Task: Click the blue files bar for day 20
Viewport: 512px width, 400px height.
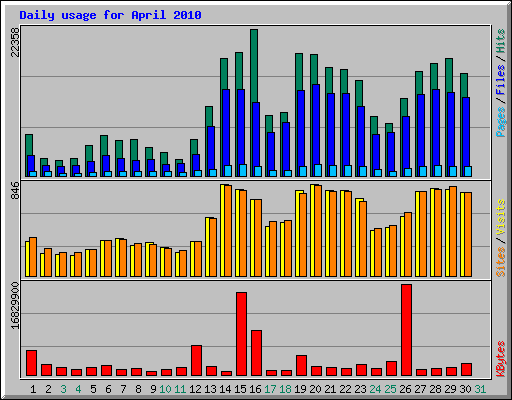Action: pos(316,124)
